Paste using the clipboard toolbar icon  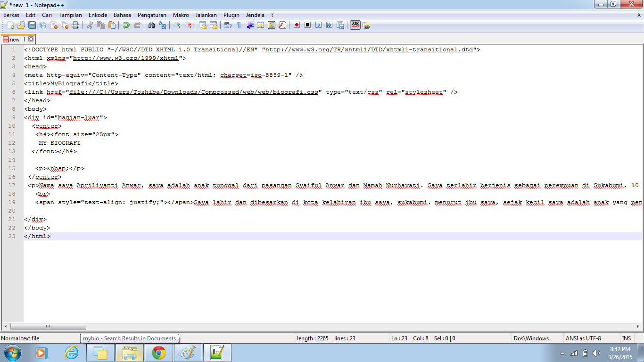pyautogui.click(x=112, y=25)
